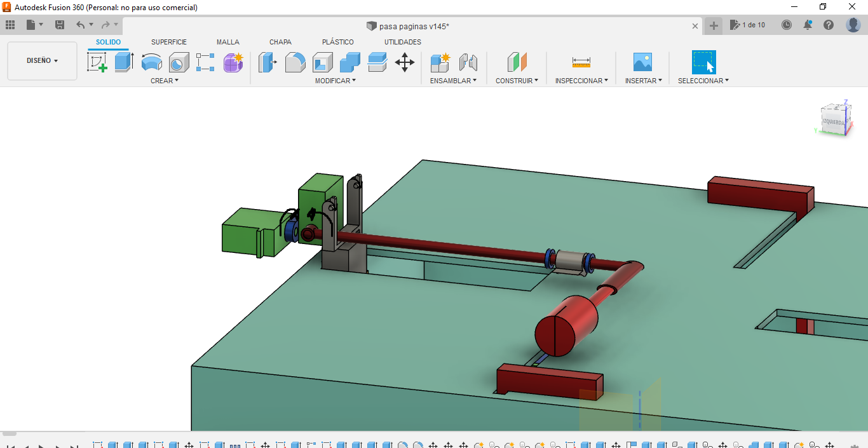Viewport: 868px width, 448px height.
Task: Switch to the SUPERFICIE tab
Action: tap(169, 42)
